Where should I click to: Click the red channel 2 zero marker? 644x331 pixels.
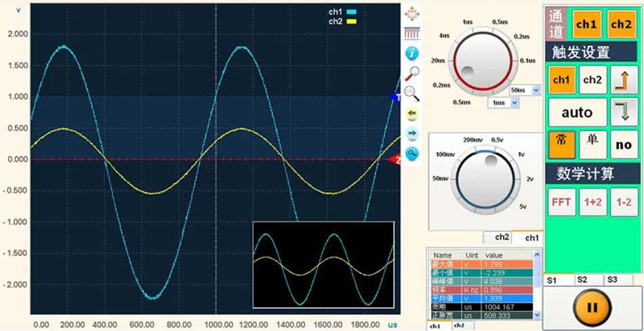(395, 160)
